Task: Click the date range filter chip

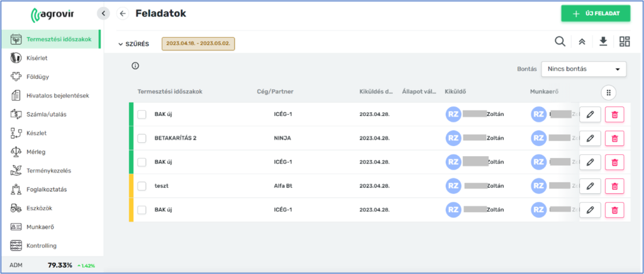Action: pyautogui.click(x=198, y=43)
